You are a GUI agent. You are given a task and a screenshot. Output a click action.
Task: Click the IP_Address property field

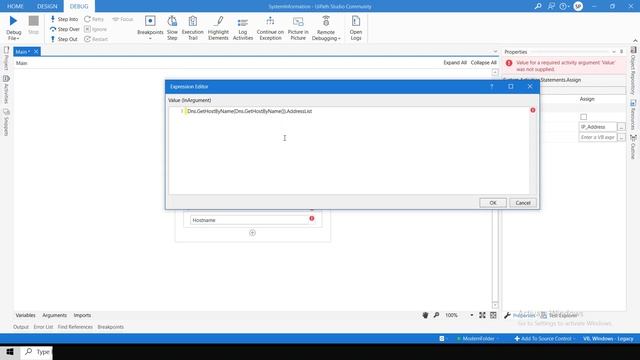pos(598,127)
